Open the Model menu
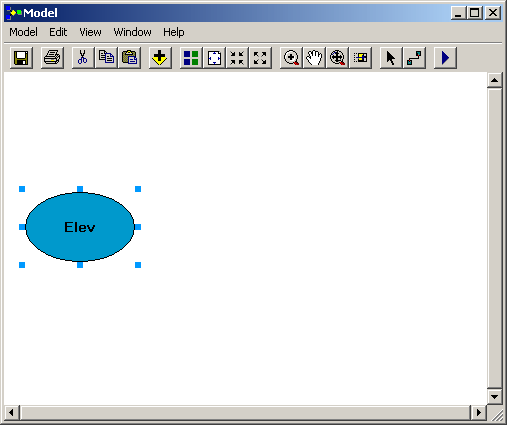507x425 pixels. point(23,32)
